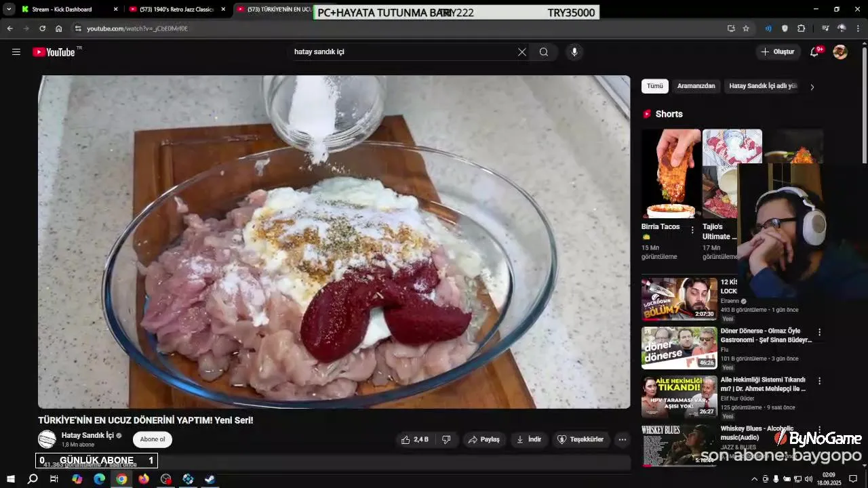Open options for Döner Dönerse video
The width and height of the screenshot is (868, 488).
(x=819, y=332)
